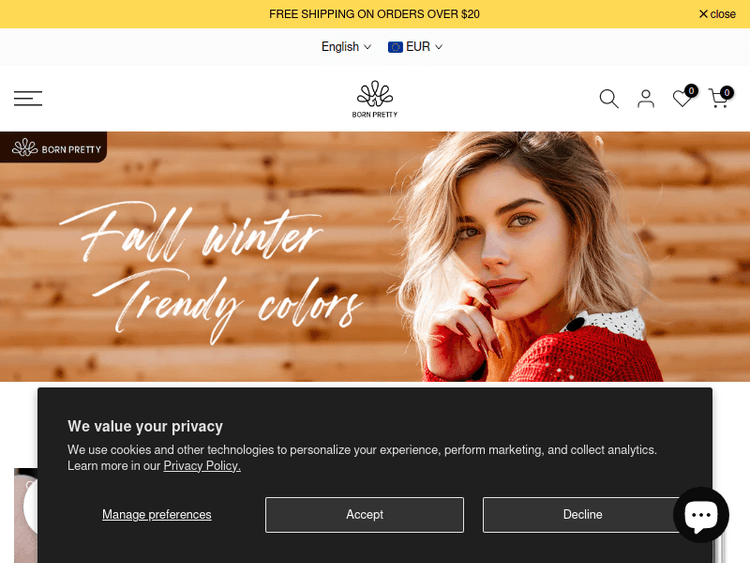
Task: Click the Born Pretty center logo
Action: 375,99
